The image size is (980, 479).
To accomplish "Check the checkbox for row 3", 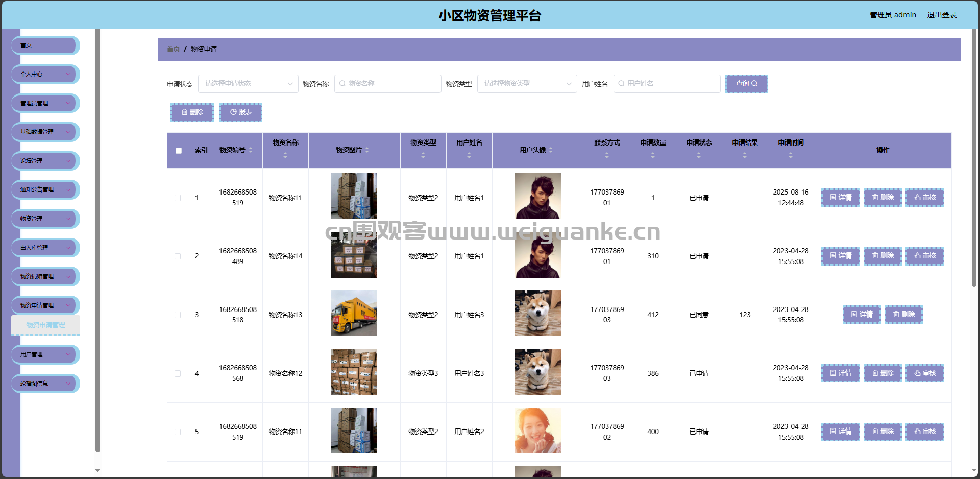I will pyautogui.click(x=178, y=315).
